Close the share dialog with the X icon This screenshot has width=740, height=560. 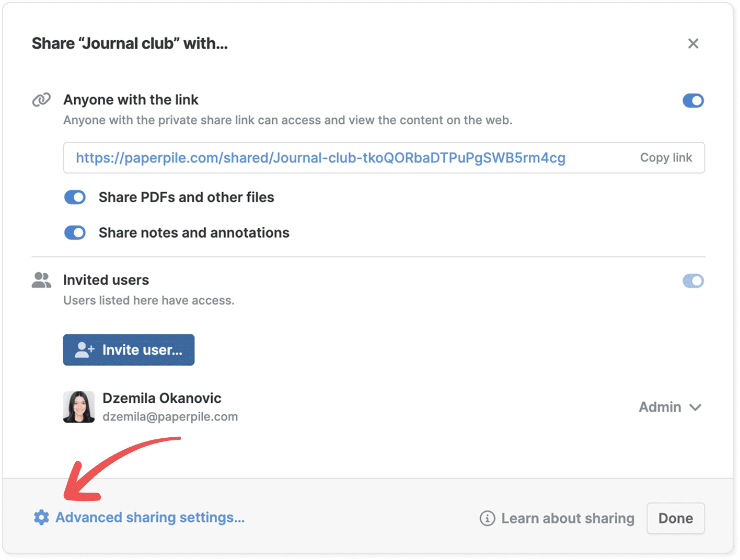click(693, 43)
